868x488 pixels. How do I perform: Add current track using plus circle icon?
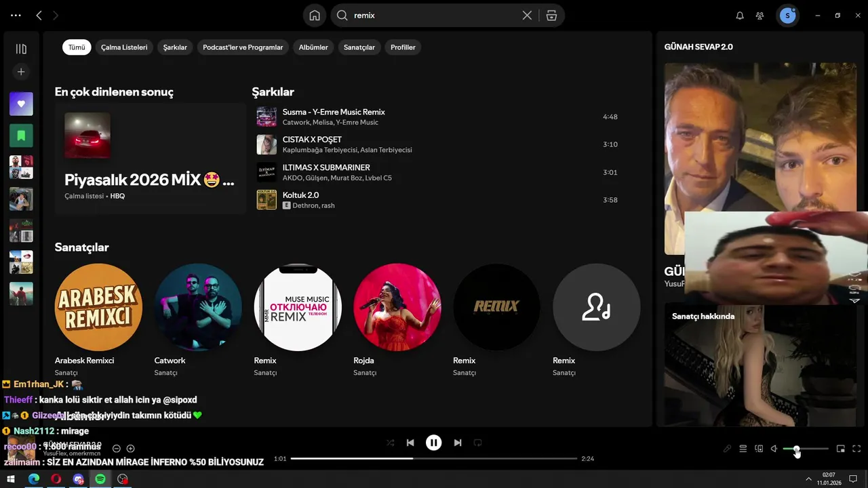[131, 449]
